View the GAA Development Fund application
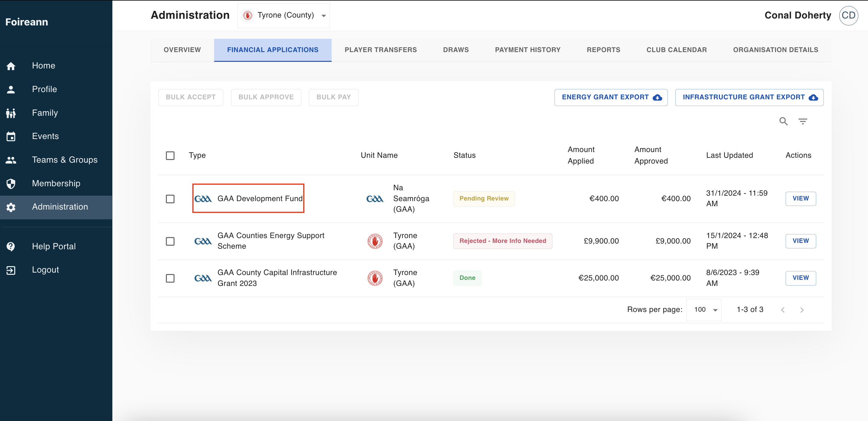868x421 pixels. click(x=800, y=198)
